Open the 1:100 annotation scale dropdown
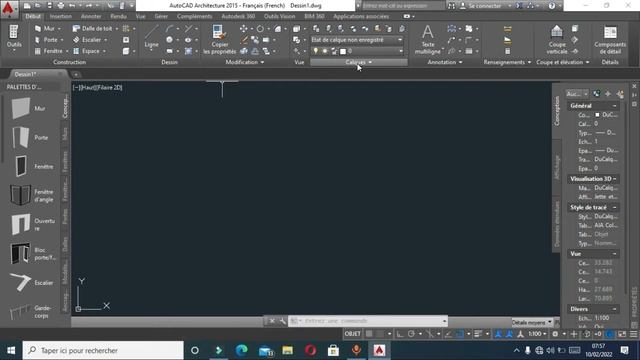This screenshot has width=640, height=360. [537, 334]
